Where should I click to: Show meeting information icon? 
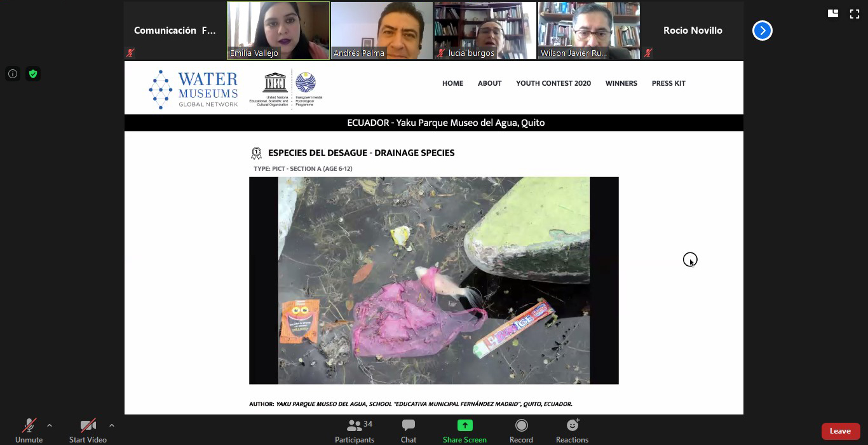[13, 74]
